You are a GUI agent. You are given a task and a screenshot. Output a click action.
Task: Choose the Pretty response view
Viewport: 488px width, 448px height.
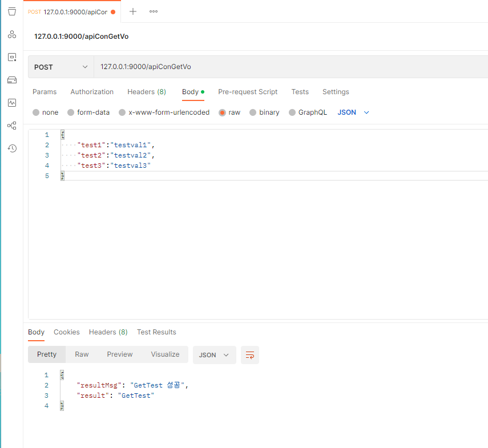point(47,354)
